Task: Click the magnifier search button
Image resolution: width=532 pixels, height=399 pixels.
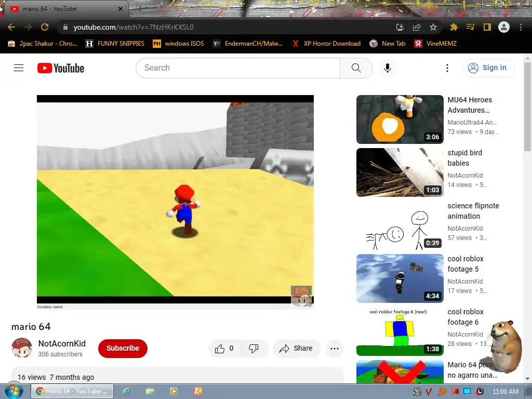Action: tap(356, 68)
